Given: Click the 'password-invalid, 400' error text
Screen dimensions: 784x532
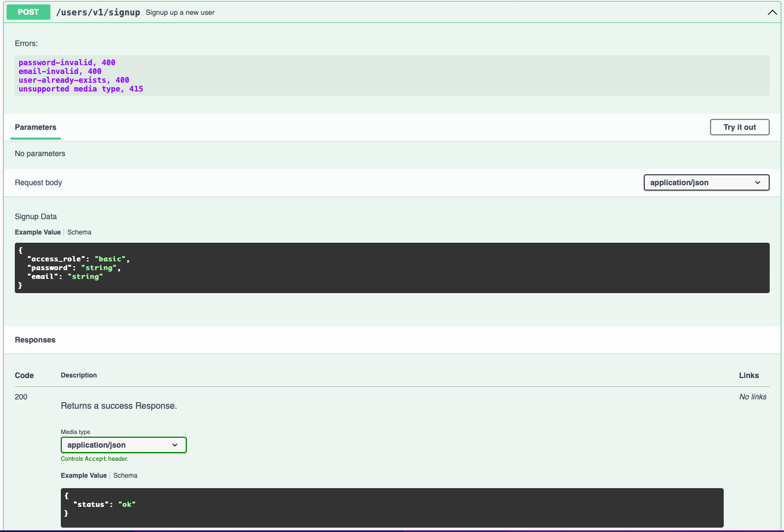Looking at the screenshot, I should 67,62.
